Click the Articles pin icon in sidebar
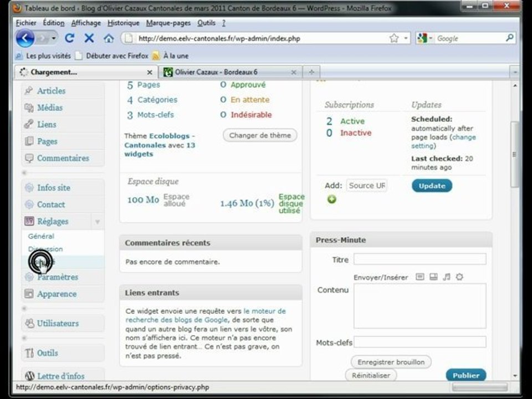 [29, 90]
